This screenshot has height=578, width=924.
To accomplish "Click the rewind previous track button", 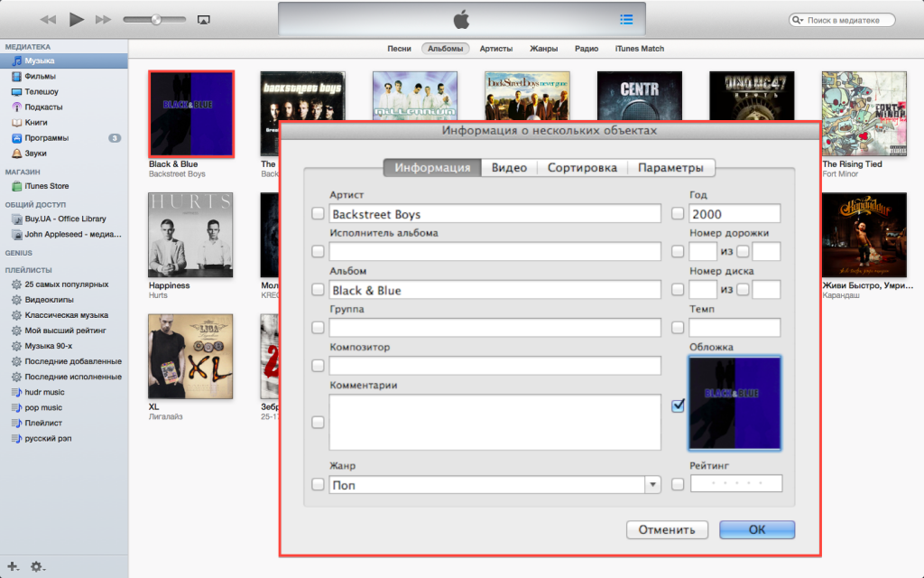I will point(48,20).
